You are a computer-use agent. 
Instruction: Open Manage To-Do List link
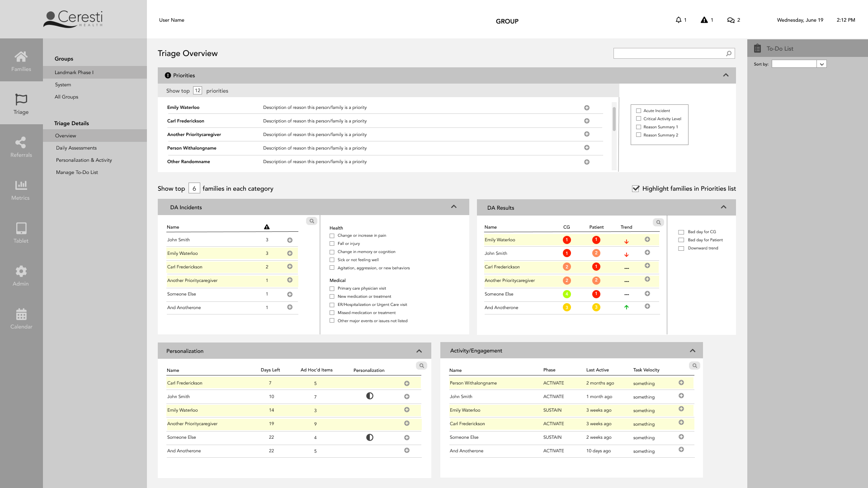point(77,172)
